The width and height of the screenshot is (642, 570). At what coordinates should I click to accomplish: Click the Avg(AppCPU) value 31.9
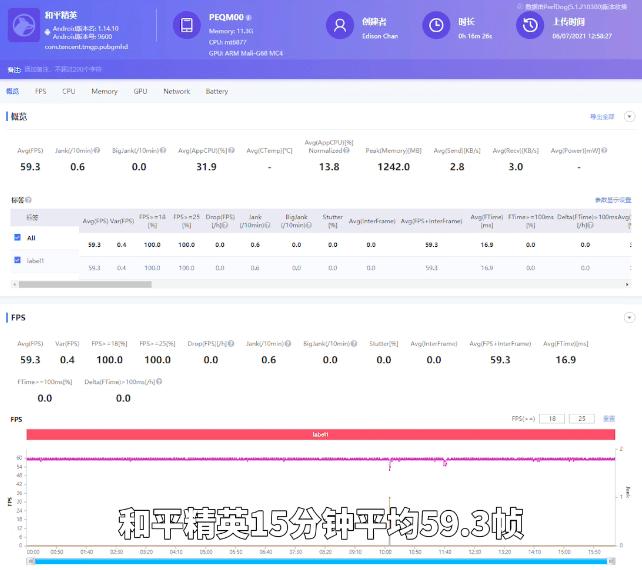pyautogui.click(x=206, y=167)
